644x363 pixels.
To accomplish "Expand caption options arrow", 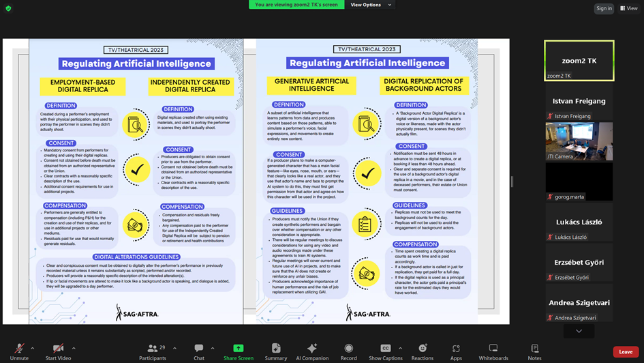I will [401, 348].
